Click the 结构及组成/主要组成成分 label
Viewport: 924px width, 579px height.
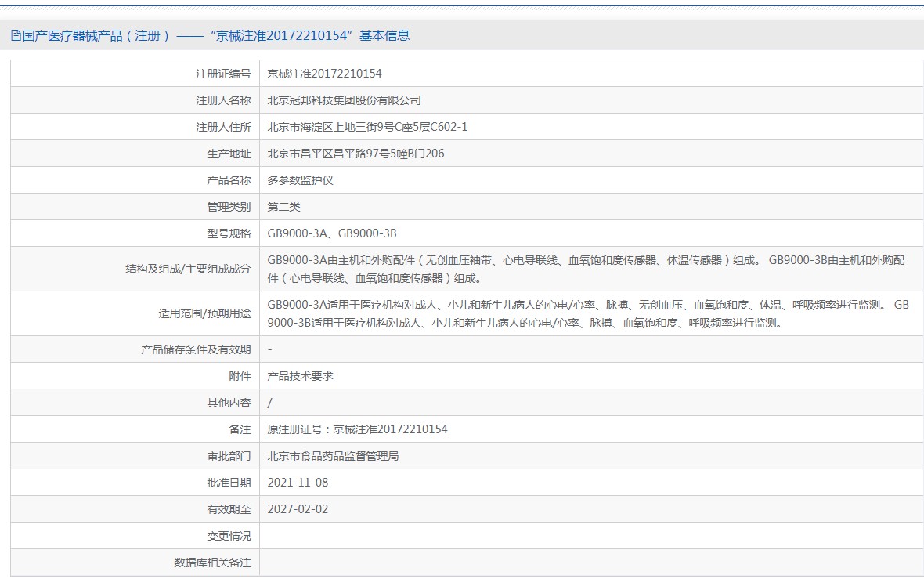[x=188, y=269]
